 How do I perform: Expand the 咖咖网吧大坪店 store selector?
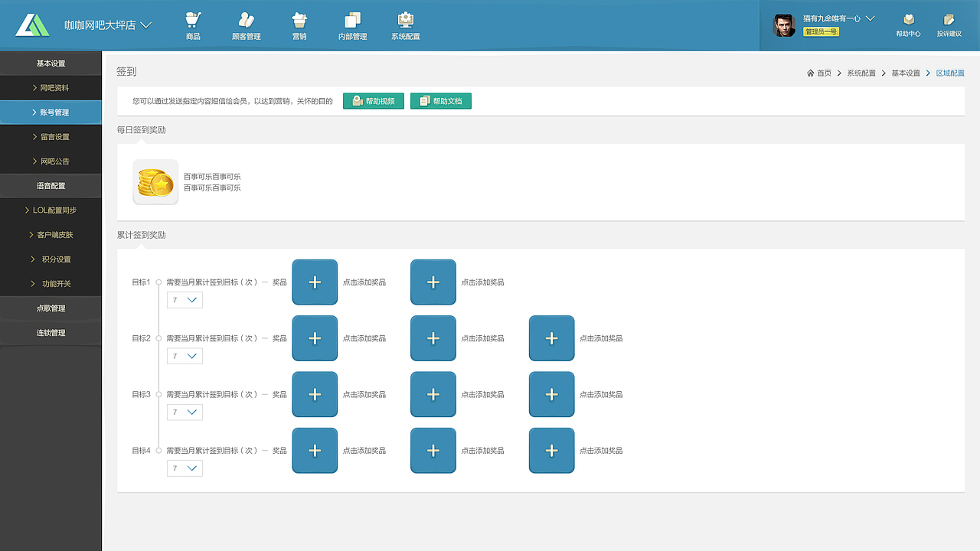[x=108, y=25]
